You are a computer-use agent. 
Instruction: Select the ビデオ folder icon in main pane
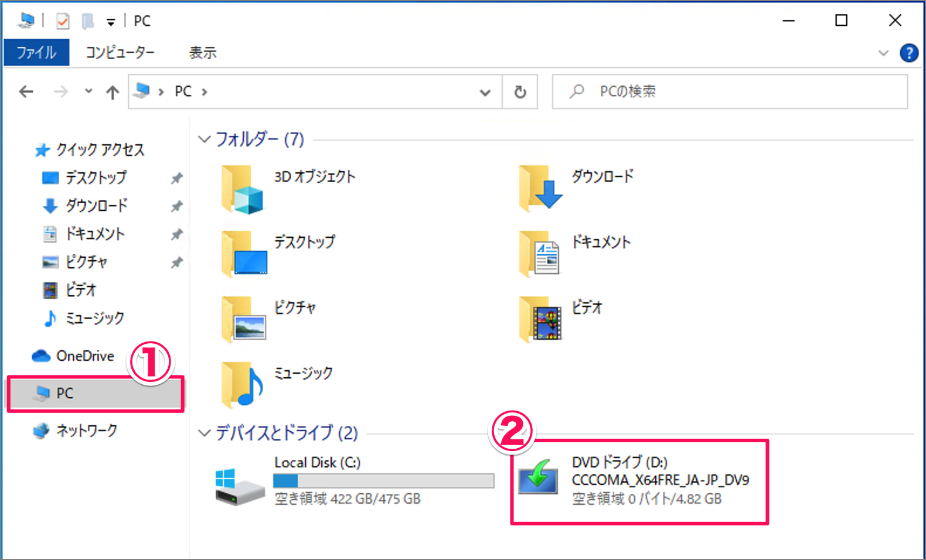[x=540, y=319]
